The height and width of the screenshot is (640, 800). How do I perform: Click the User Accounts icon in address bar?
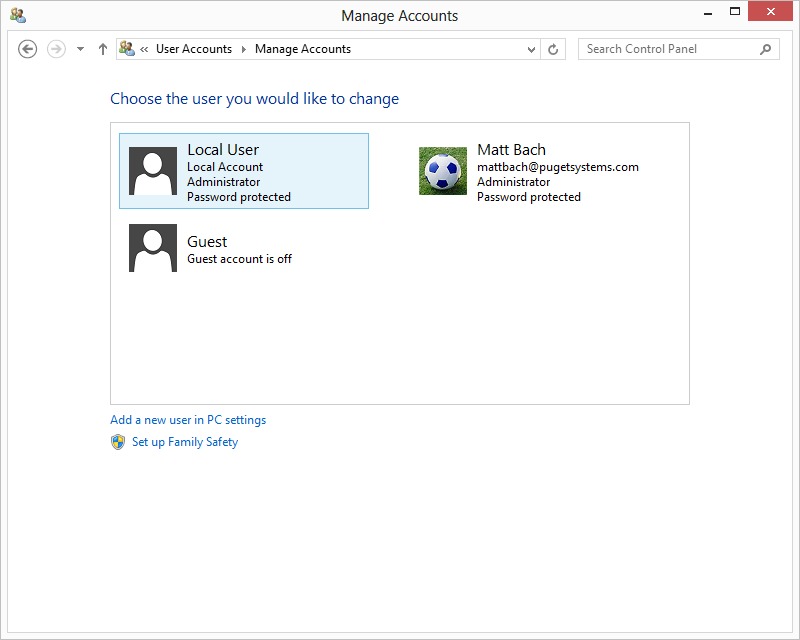[x=127, y=49]
